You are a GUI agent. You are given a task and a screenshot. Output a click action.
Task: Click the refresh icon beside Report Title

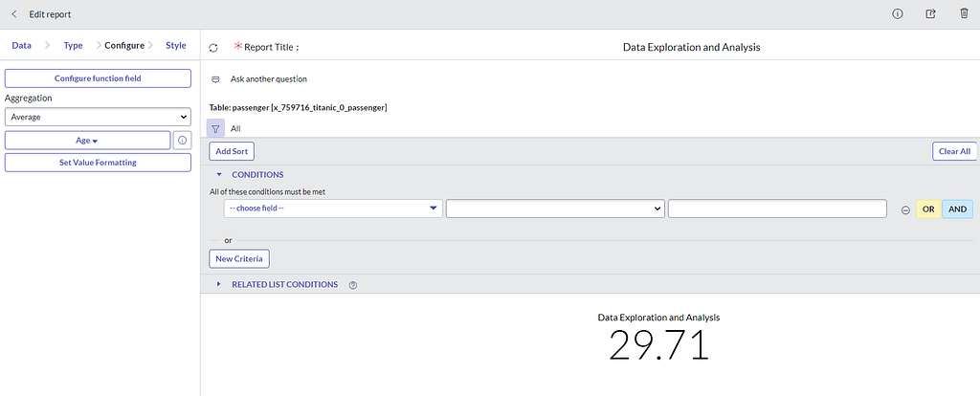(x=213, y=48)
